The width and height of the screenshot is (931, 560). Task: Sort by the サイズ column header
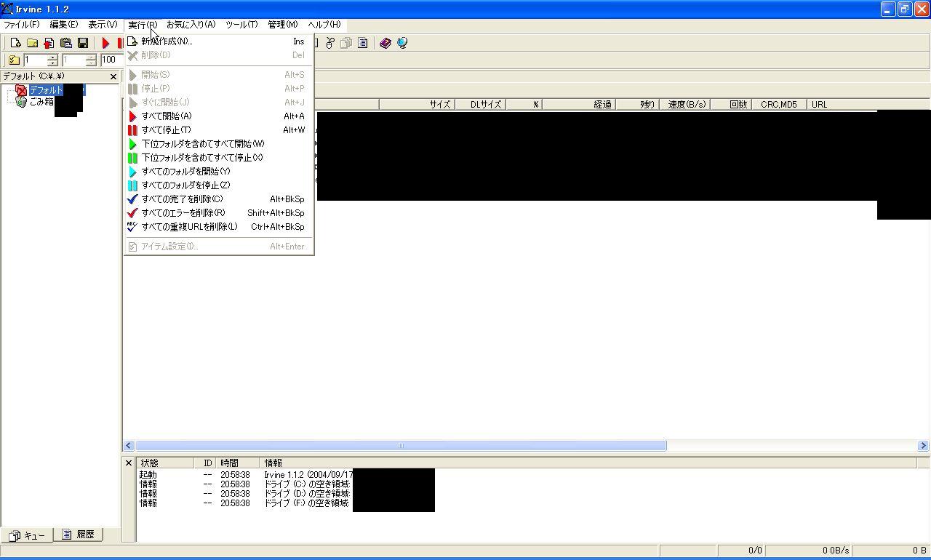(417, 105)
